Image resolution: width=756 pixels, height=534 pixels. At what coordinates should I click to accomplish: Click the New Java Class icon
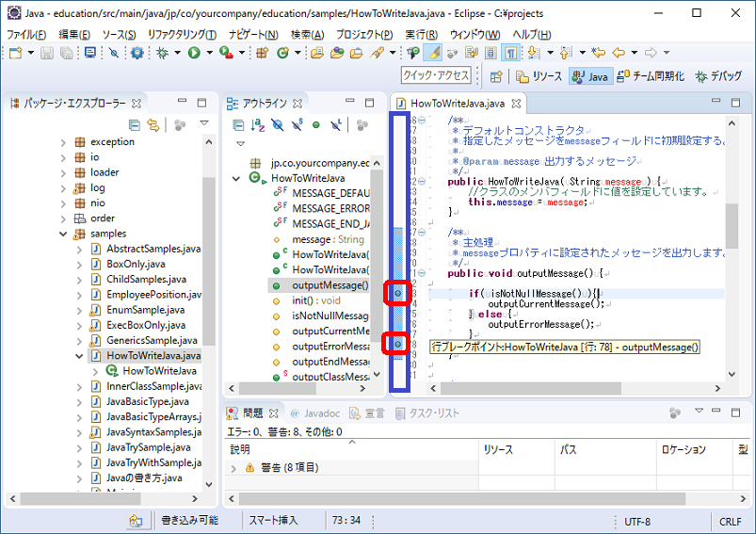point(282,53)
